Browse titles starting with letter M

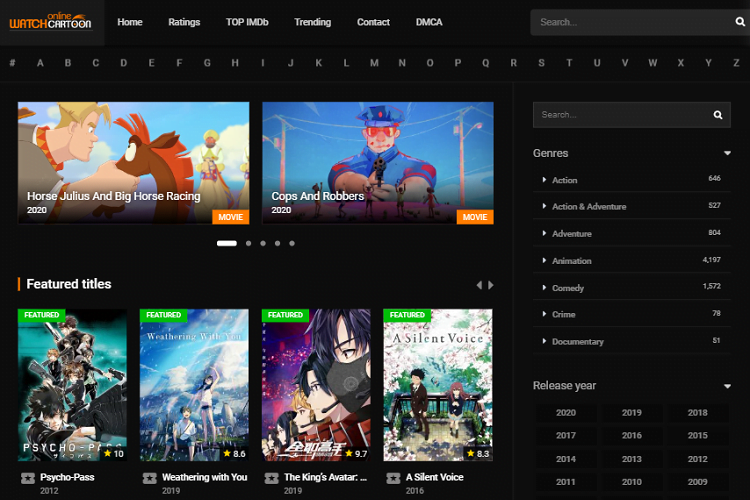pyautogui.click(x=374, y=63)
